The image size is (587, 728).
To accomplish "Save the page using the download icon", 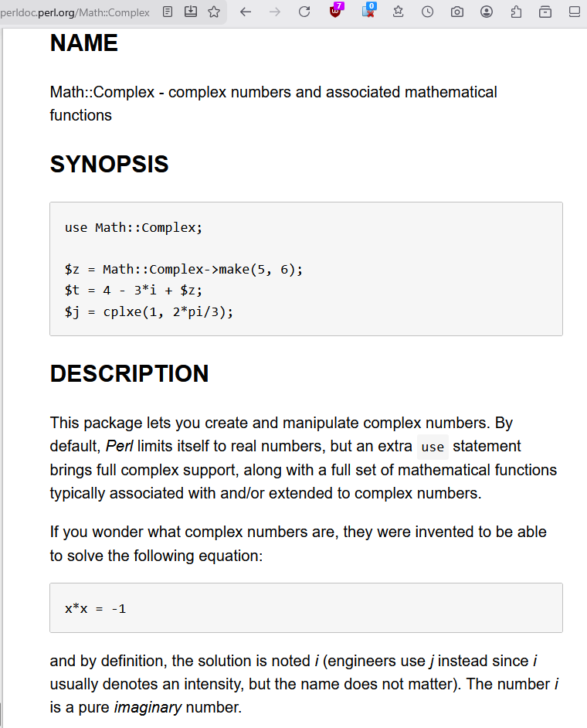I will point(190,12).
